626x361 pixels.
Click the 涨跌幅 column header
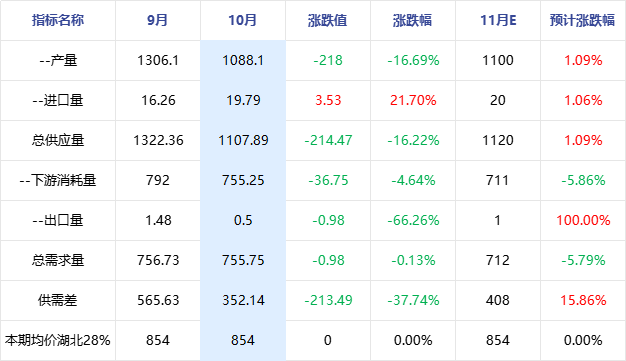pyautogui.click(x=413, y=20)
